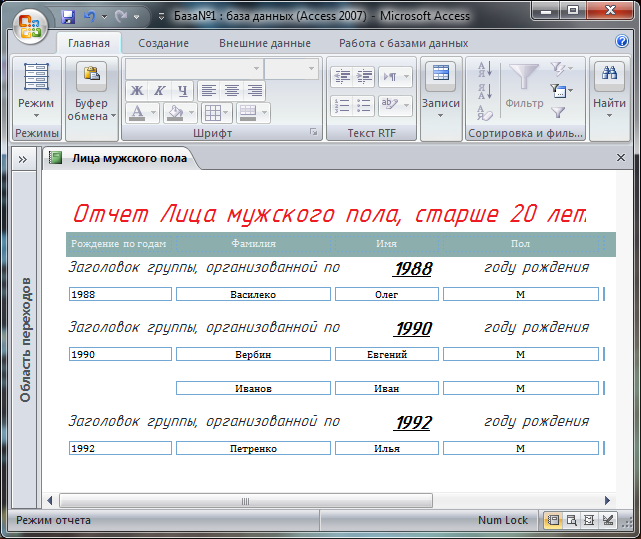Open Access help via question mark
Screen dimensions: 641x539
point(622,41)
